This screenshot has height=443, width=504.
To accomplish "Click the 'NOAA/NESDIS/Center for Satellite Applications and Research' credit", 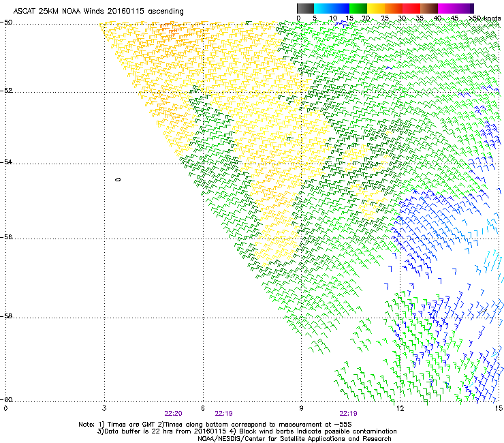I will (294, 439).
